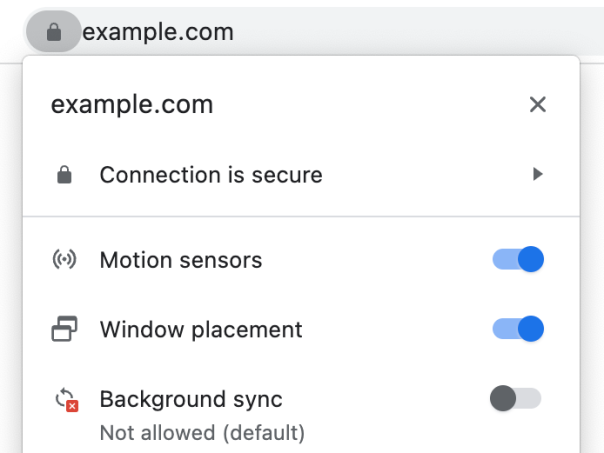
Task: Disable the Motion sensors toggle
Action: pos(518,260)
